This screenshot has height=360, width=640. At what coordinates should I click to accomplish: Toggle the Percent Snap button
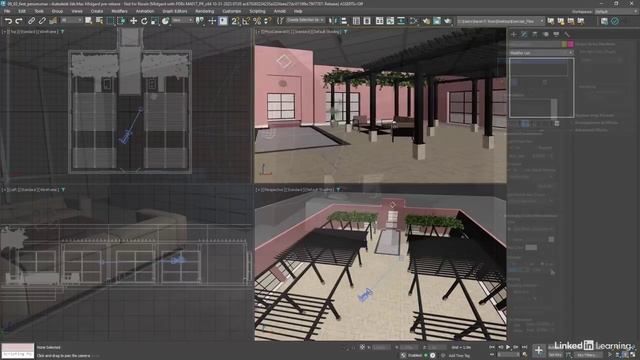[257, 20]
